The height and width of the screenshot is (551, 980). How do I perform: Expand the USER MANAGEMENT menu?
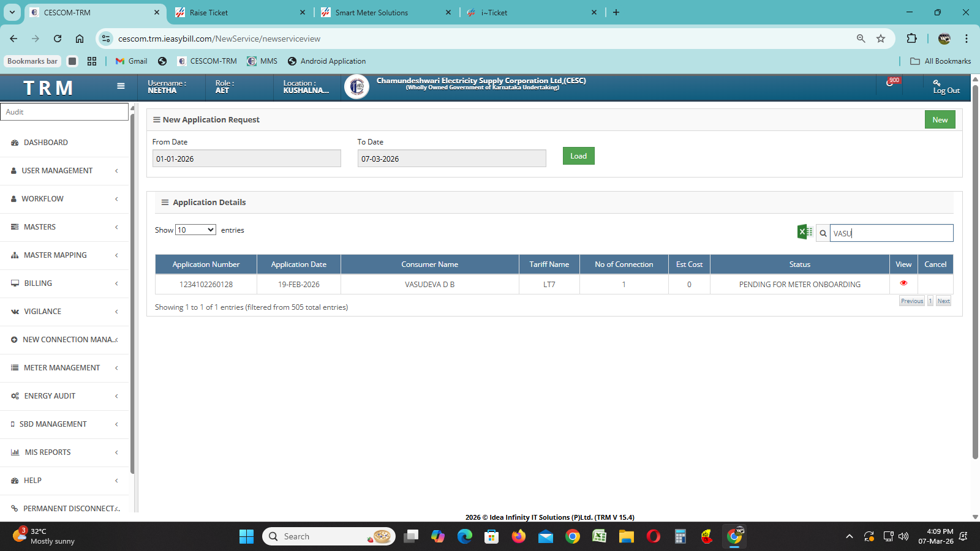(x=64, y=171)
